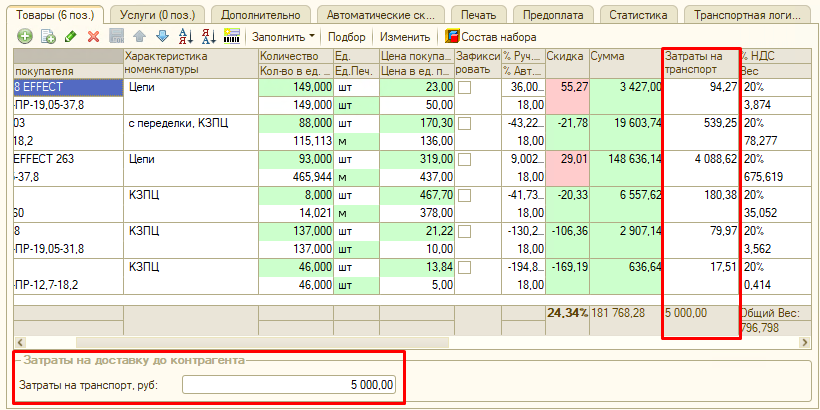Edit the current row with the pencil icon
The width and height of the screenshot is (820, 410).
point(71,37)
